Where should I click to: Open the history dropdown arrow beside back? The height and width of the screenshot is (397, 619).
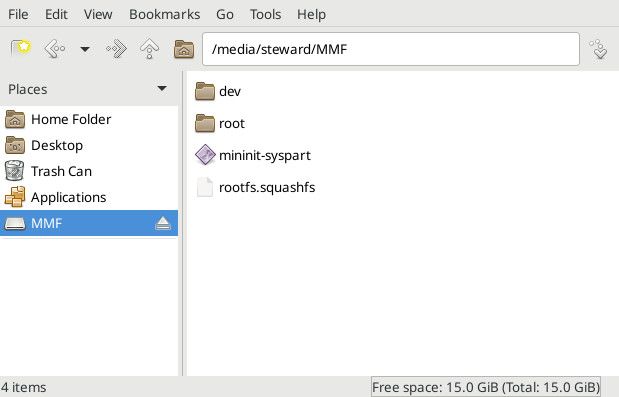coord(85,49)
